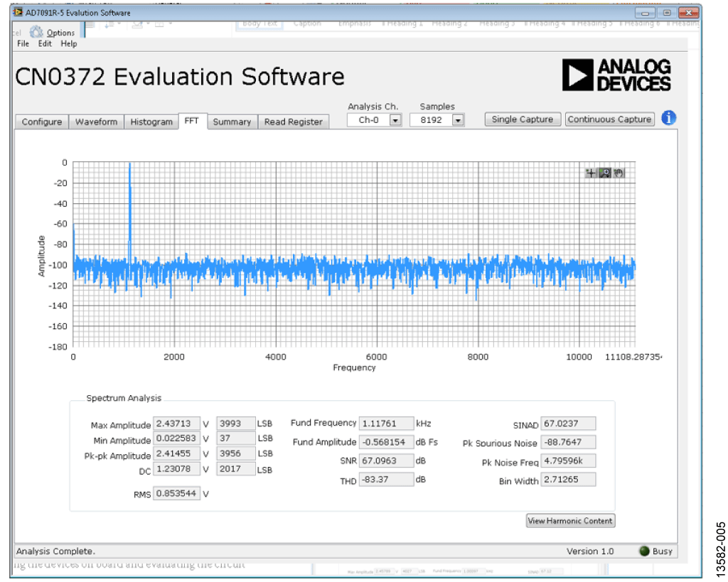Click the Pk-pk Amplitude field 2.41455
The height and width of the screenshot is (582, 728).
pos(176,453)
